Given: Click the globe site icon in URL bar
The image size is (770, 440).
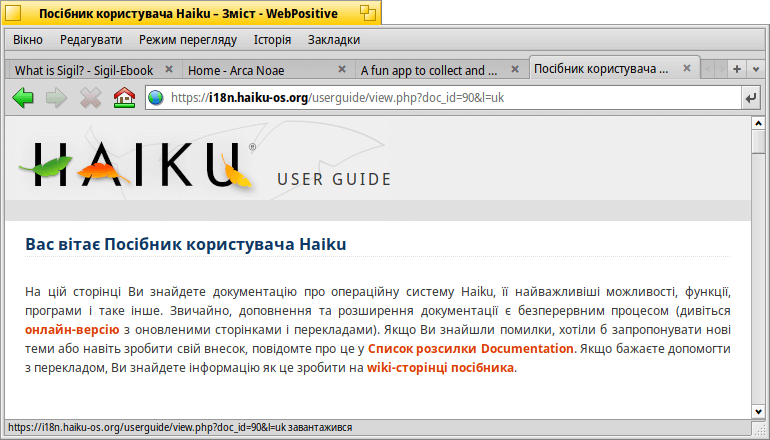Looking at the screenshot, I should [156, 98].
